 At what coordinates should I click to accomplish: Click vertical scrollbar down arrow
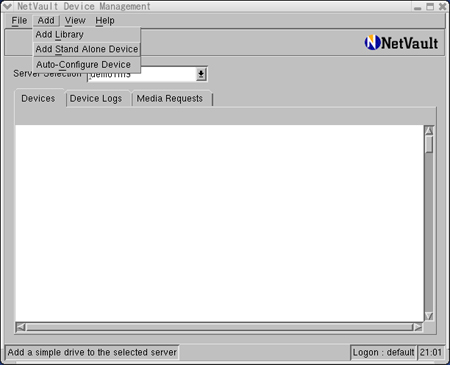click(x=429, y=316)
